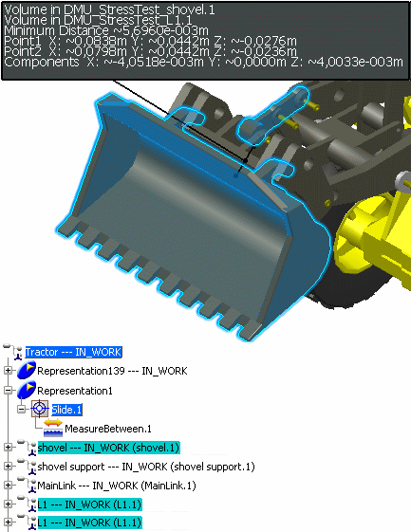Select the MeasureBetween.1 tree entry
Screen dimensions: 411x532
[108, 429]
